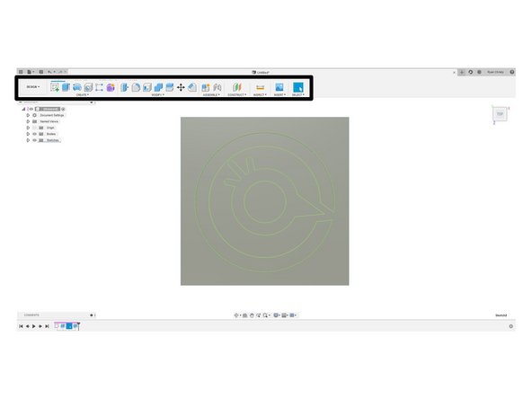Toggle the Sketches folder visibility eye
Image resolution: width=532 pixels, height=399 pixels.
(35, 140)
